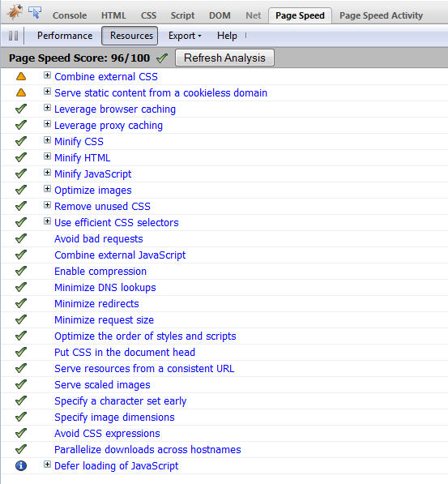Open the Export dropdown menu
Viewport: 448px width, 484px height.
pyautogui.click(x=185, y=36)
